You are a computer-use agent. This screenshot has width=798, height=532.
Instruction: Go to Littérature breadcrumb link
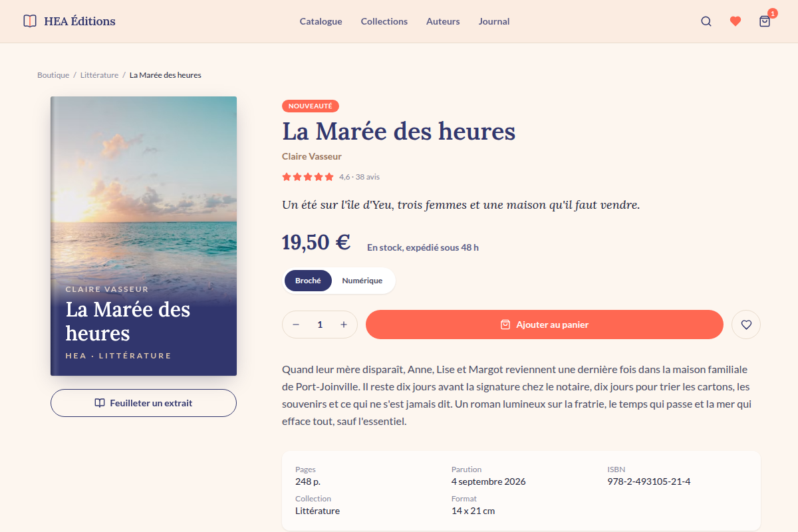[99, 75]
